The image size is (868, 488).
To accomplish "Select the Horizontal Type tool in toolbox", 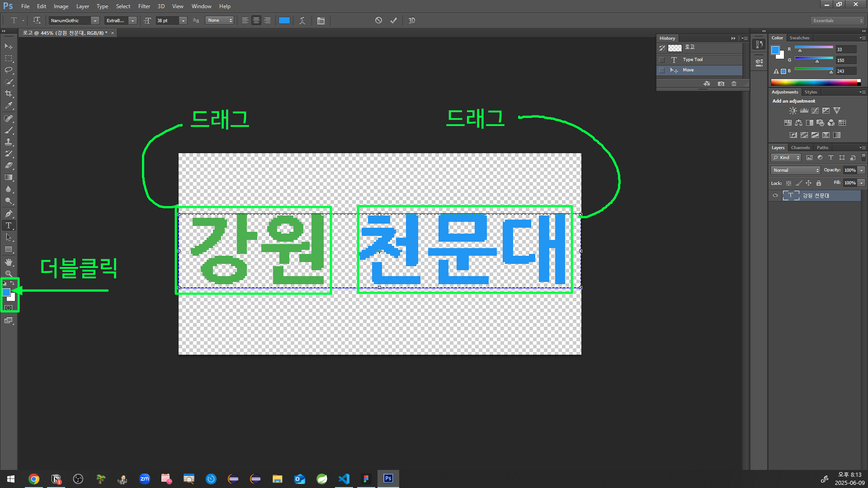I will click(x=9, y=225).
